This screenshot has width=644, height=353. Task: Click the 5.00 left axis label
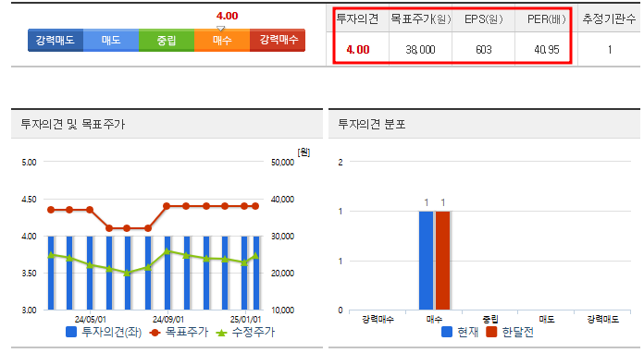(x=29, y=163)
